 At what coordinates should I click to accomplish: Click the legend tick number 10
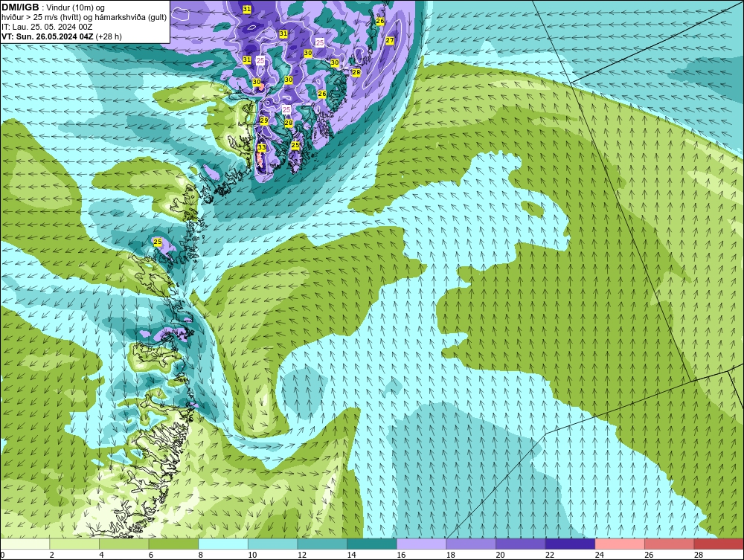tap(252, 555)
